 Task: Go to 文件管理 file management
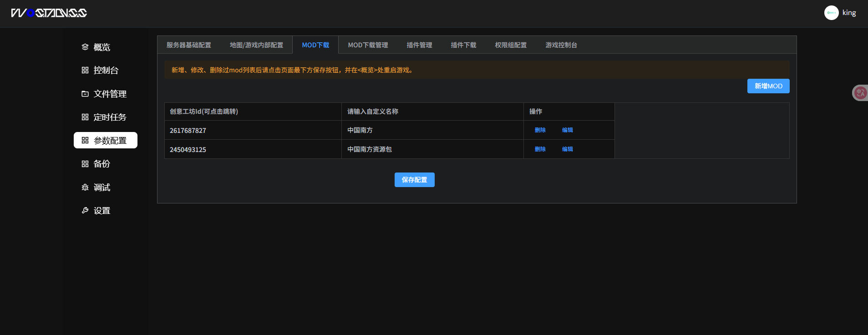[106, 94]
